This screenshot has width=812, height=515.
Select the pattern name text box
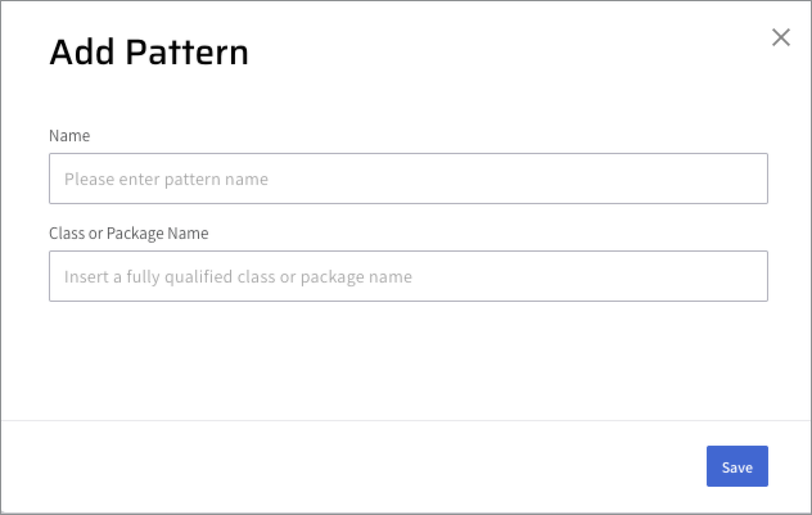[x=408, y=179]
